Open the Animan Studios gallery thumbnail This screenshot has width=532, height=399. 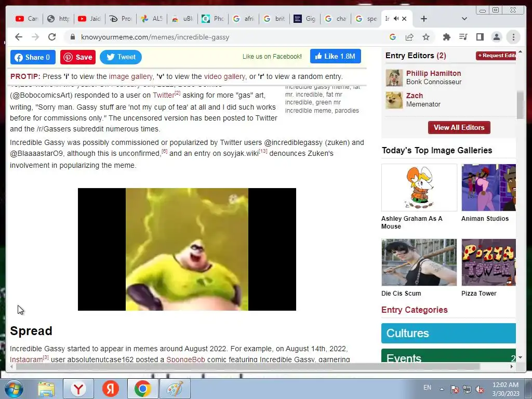(488, 188)
